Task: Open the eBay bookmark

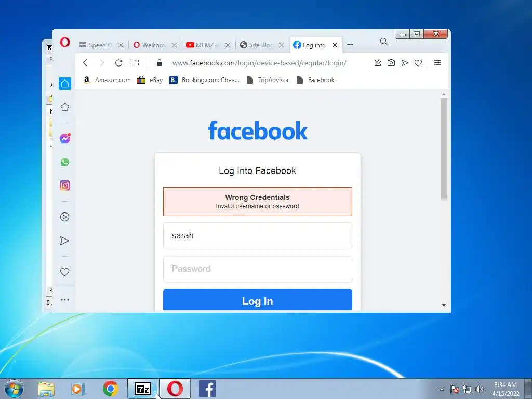Action: point(150,79)
